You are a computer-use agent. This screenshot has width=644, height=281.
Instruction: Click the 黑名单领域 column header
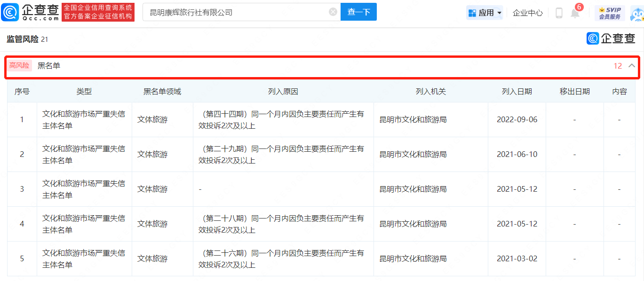pos(162,92)
